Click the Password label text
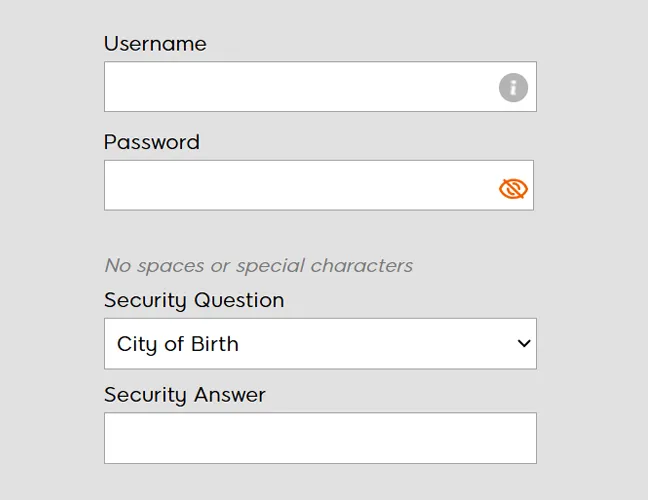The height and width of the screenshot is (500, 648). pos(152,142)
